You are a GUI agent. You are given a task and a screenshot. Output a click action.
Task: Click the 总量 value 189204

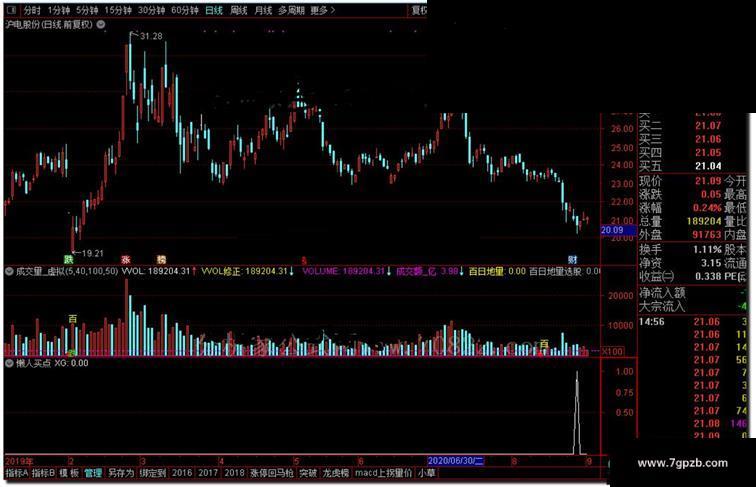pyautogui.click(x=704, y=221)
